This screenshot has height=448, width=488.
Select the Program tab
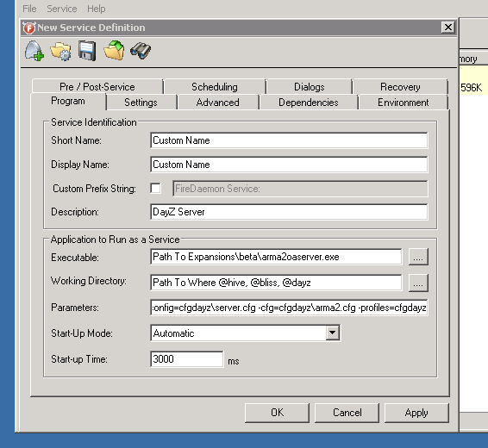coord(68,102)
